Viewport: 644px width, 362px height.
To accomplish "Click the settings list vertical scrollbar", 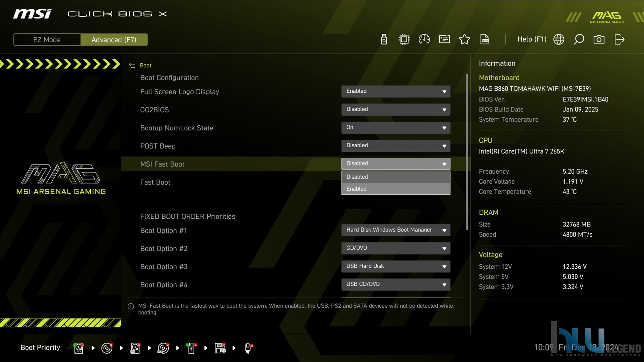I will tap(467, 152).
